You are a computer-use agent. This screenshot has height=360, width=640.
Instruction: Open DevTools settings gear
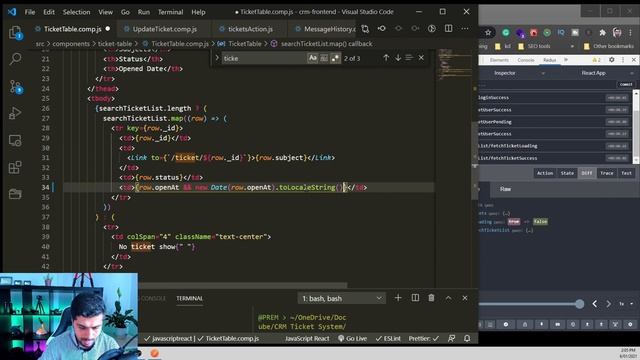(x=611, y=60)
